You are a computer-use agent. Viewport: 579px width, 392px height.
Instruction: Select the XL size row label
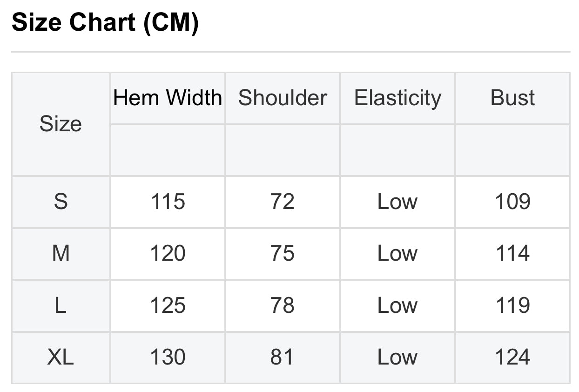click(x=61, y=358)
